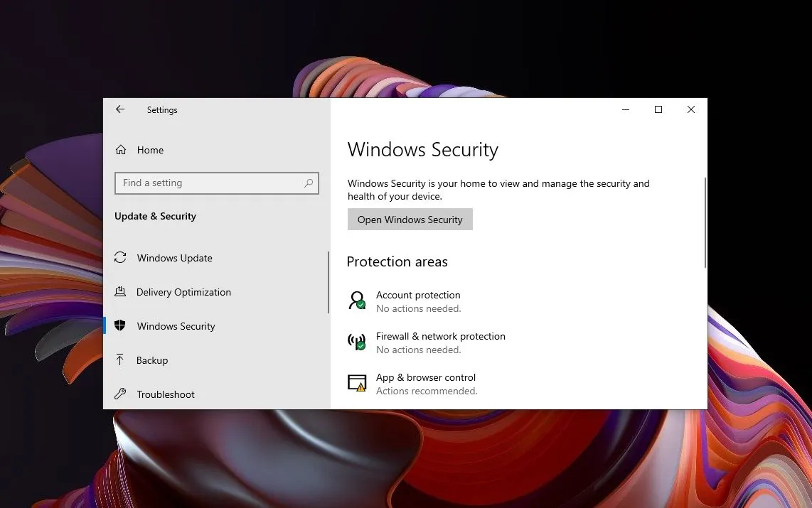Click the Account protection person icon
Screen dimensions: 812x508
tap(356, 301)
